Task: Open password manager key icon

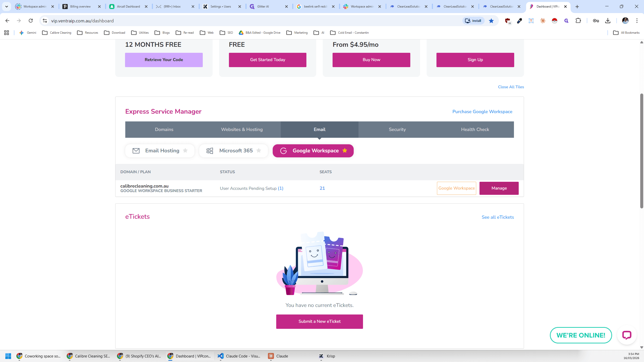Action: pos(596,21)
